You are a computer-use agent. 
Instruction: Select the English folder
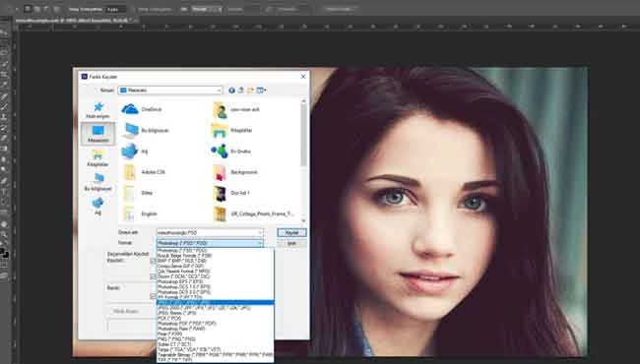[140, 213]
